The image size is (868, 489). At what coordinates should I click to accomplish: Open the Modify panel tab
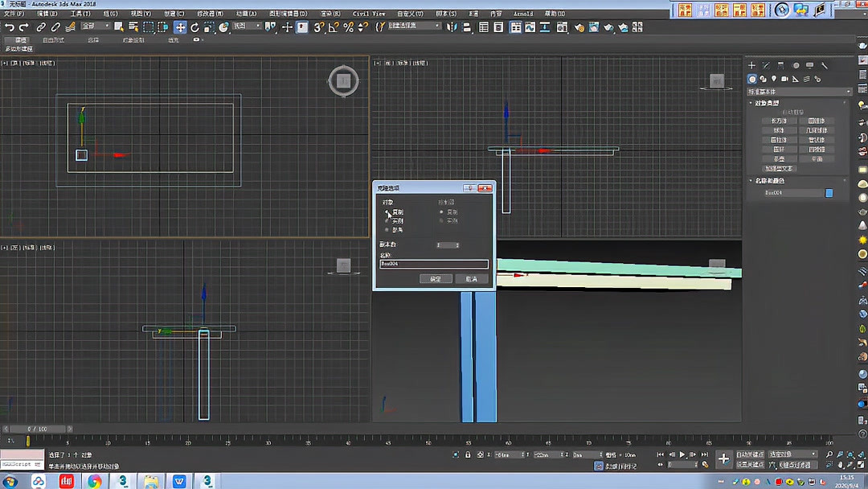pos(765,64)
